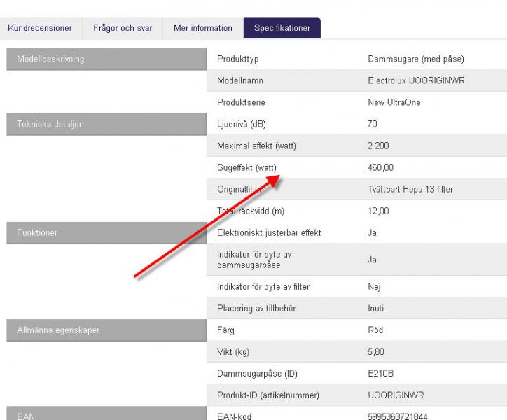The width and height of the screenshot is (507, 420).
Task: Click the Sugeffekt (watt) row label
Action: pos(247,168)
